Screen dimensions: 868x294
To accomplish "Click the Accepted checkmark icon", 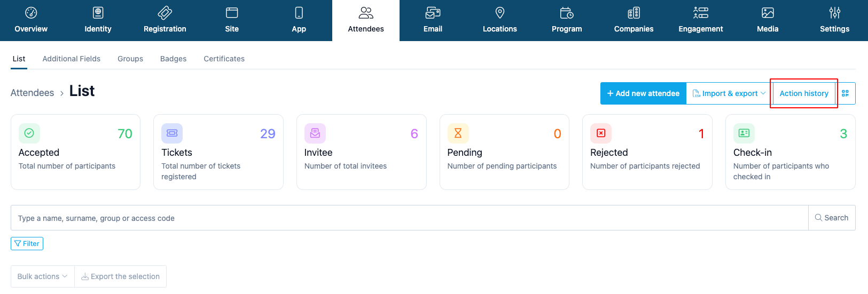I will click(x=29, y=133).
